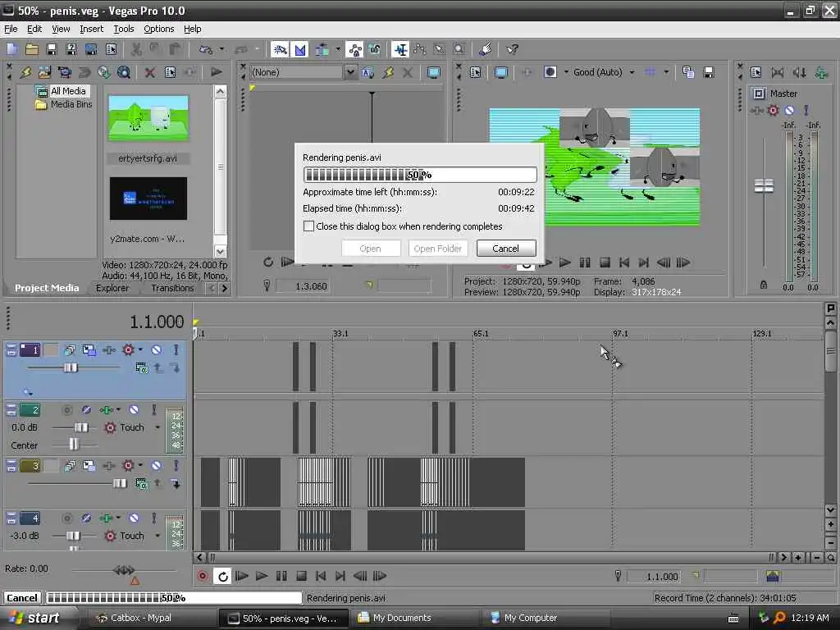This screenshot has width=840, height=630.
Task: Mute audio track 2
Action: pyautogui.click(x=134, y=410)
